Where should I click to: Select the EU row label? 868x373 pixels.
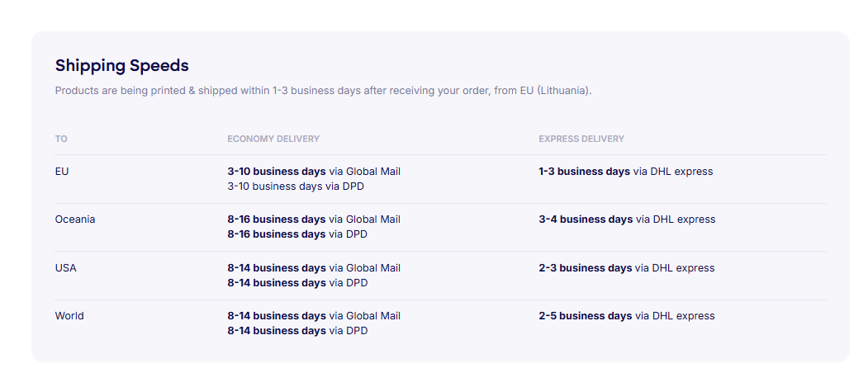62,172
